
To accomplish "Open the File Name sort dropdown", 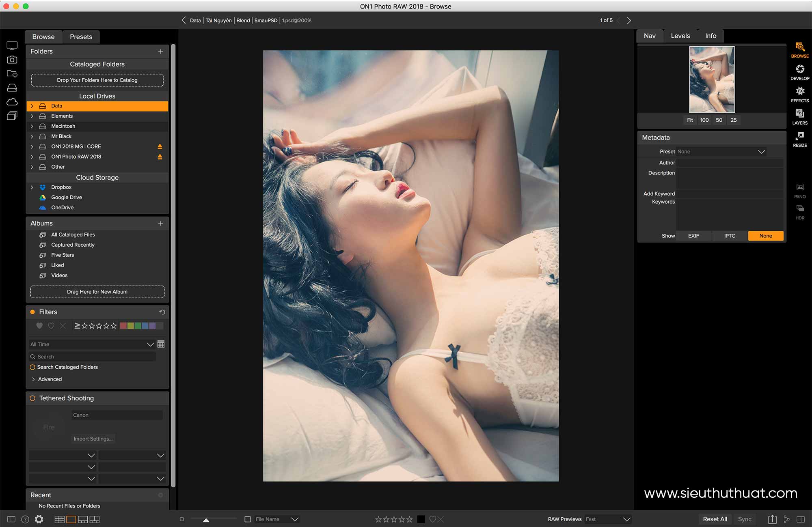I will 277,519.
